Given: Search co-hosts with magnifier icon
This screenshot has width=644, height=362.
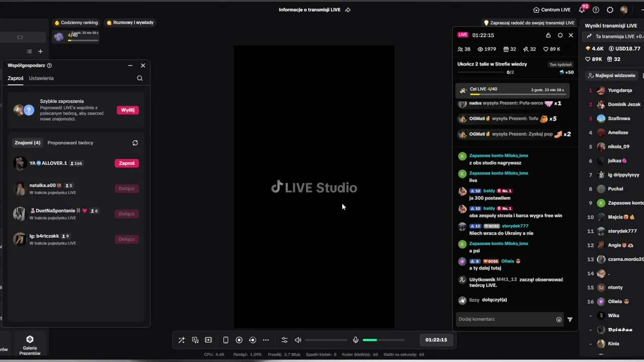Looking at the screenshot, I should (140, 78).
